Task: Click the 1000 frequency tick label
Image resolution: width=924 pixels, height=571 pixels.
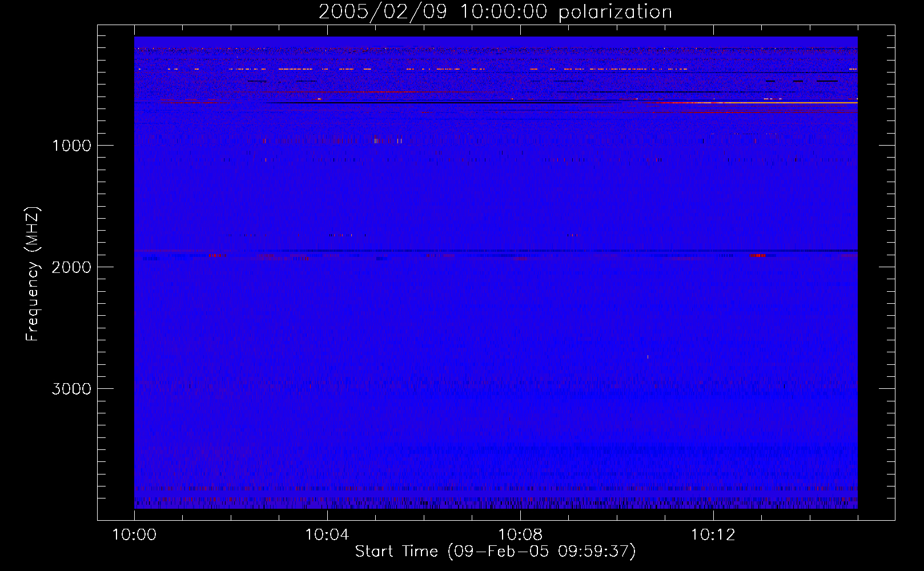Action: point(71,146)
